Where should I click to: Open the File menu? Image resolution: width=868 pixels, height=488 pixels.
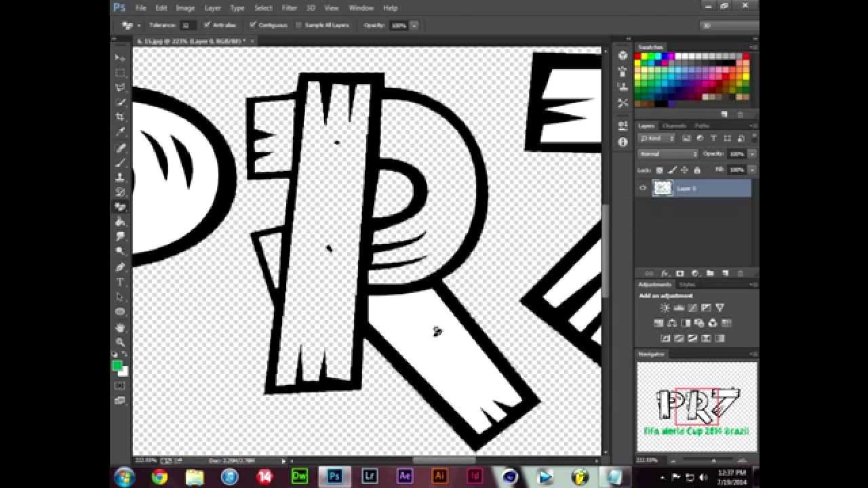[x=140, y=8]
